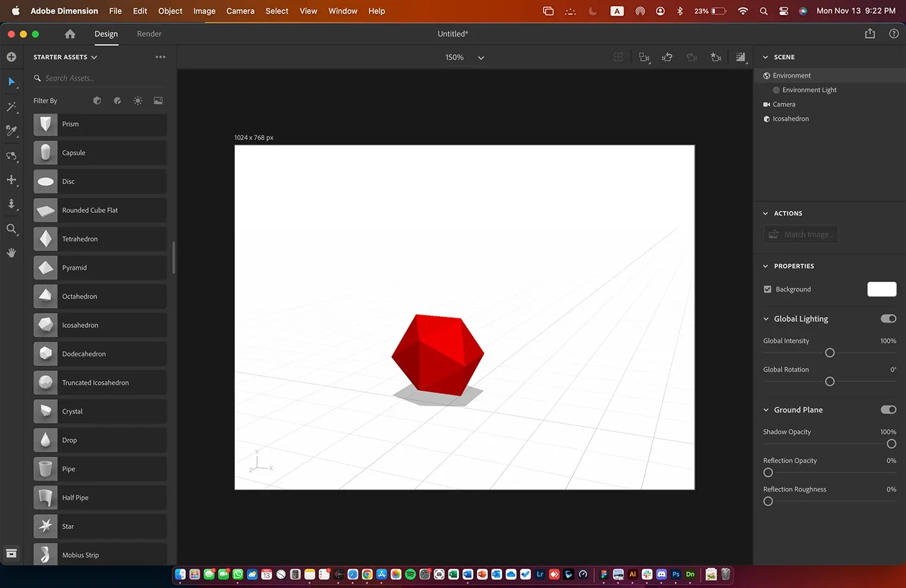906x588 pixels.
Task: Choose the Zoom magnifier tool
Action: coord(12,228)
